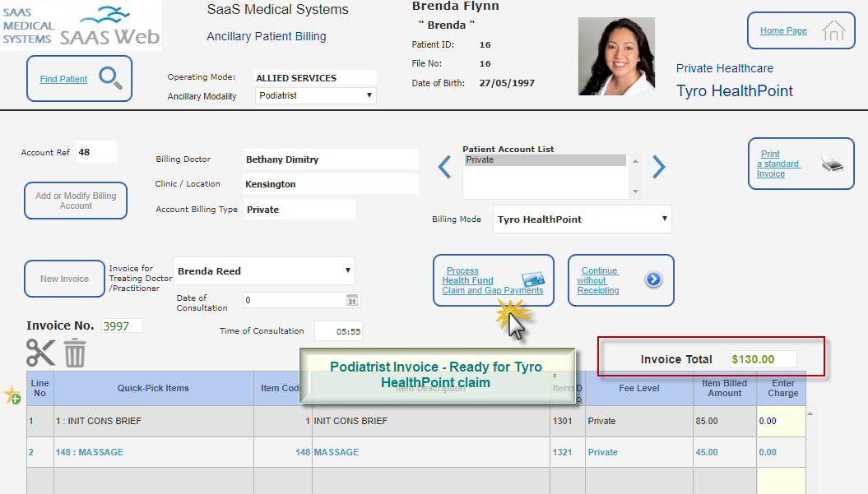Click the Fee Level column header
Viewport: 868px width, 494px height.
(x=639, y=388)
